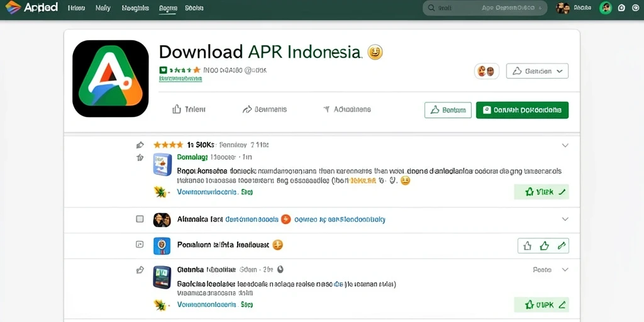Screen dimensions: 644x322
Task: Click the four-star rating in review list
Action: coord(168,145)
